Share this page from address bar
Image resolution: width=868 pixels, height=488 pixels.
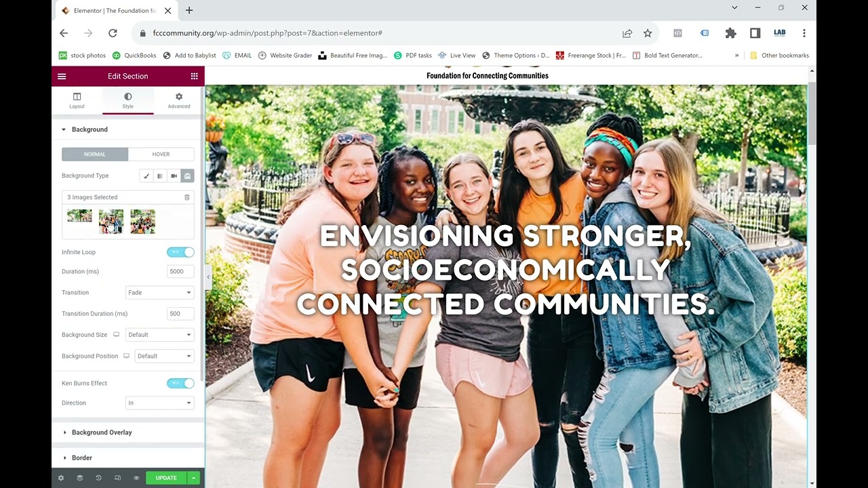(x=627, y=33)
